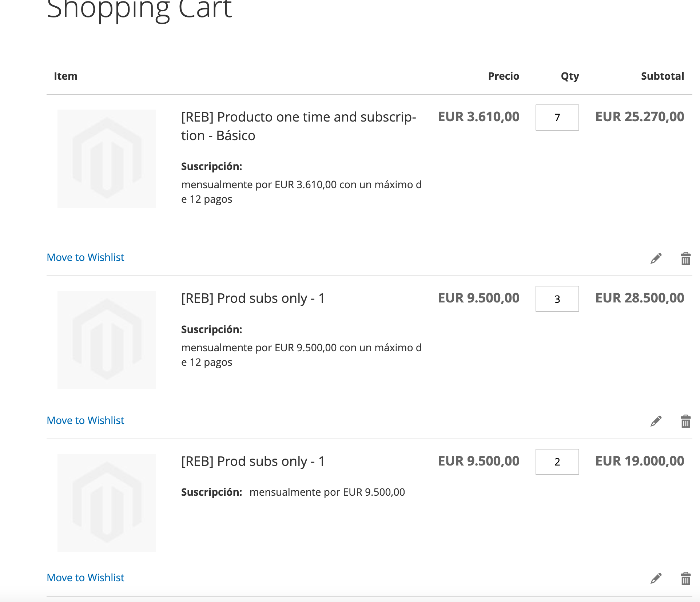The width and height of the screenshot is (700, 602).
Task: Open the product title beside EUR 19.000,00
Action: point(253,462)
